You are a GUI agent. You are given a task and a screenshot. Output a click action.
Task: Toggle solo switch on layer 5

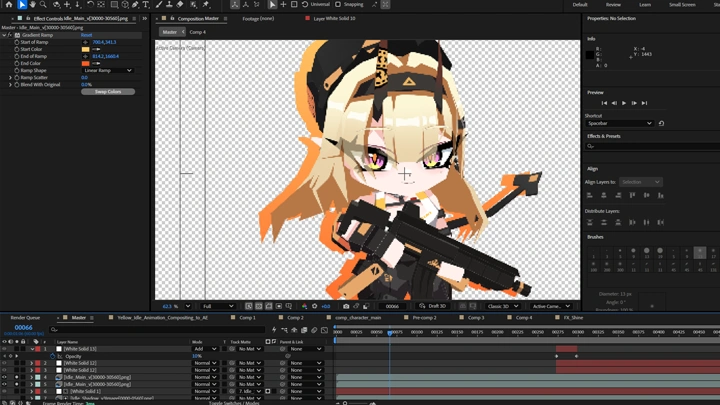pyautogui.click(x=16, y=384)
